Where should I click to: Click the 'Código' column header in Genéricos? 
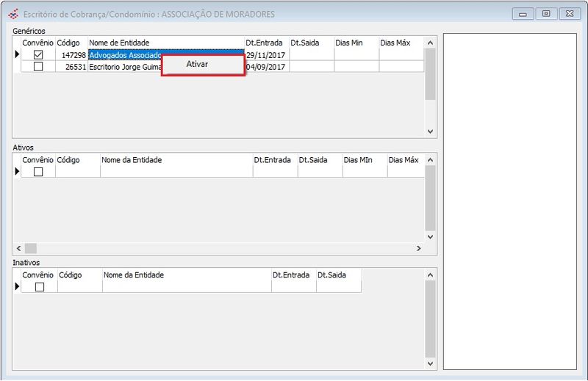click(x=71, y=43)
